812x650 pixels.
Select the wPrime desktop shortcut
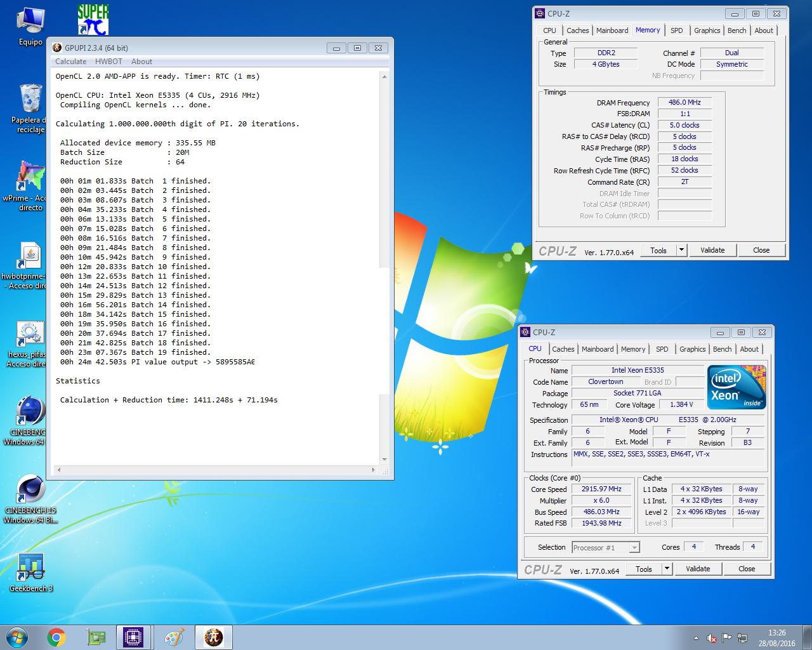[30, 185]
